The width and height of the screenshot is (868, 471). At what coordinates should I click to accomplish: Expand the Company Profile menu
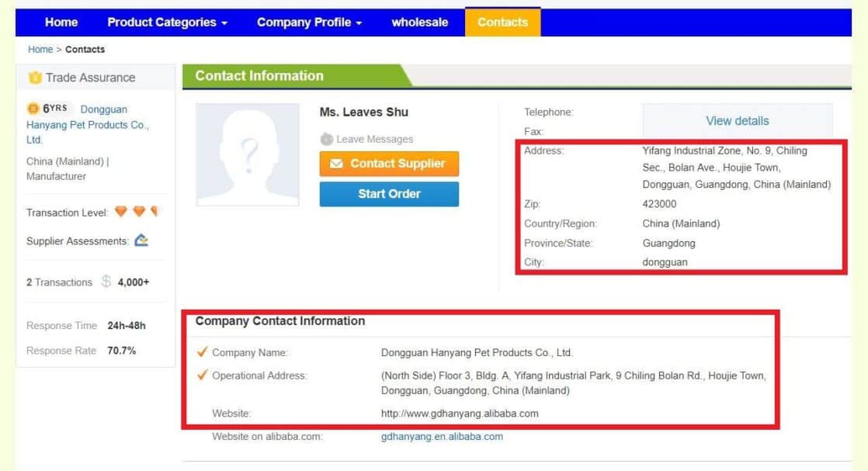coord(310,23)
